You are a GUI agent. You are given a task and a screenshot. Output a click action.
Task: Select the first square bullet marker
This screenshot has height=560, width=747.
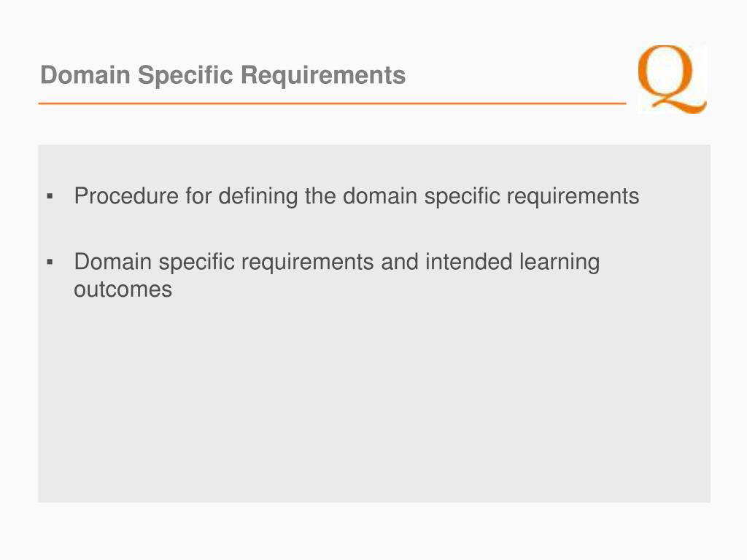click(50, 196)
